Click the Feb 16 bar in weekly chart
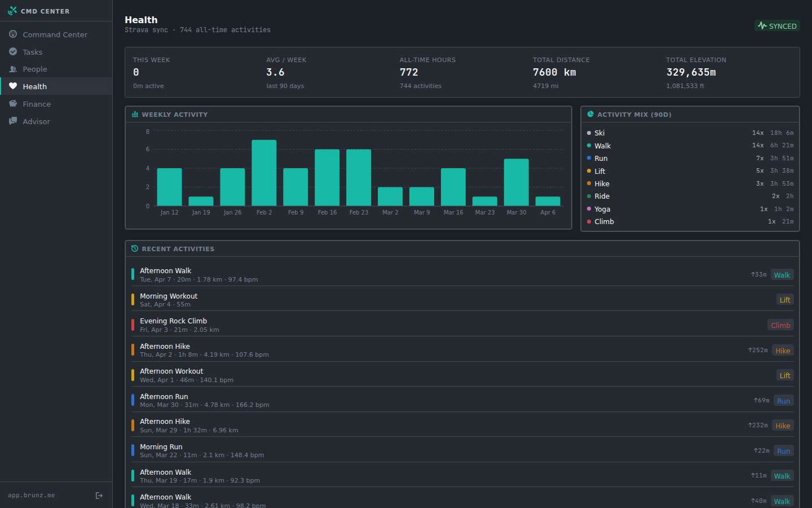Image resolution: width=812 pixels, height=508 pixels. point(327,178)
